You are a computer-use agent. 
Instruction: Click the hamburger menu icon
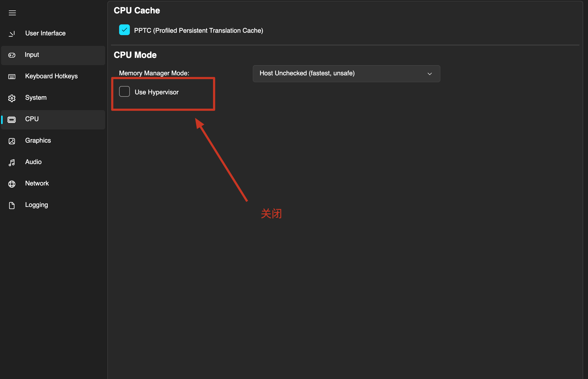tap(12, 13)
